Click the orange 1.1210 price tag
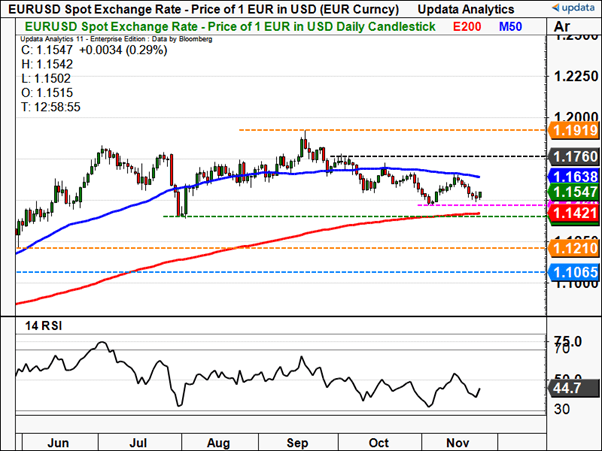602x451 pixels. [x=567, y=247]
